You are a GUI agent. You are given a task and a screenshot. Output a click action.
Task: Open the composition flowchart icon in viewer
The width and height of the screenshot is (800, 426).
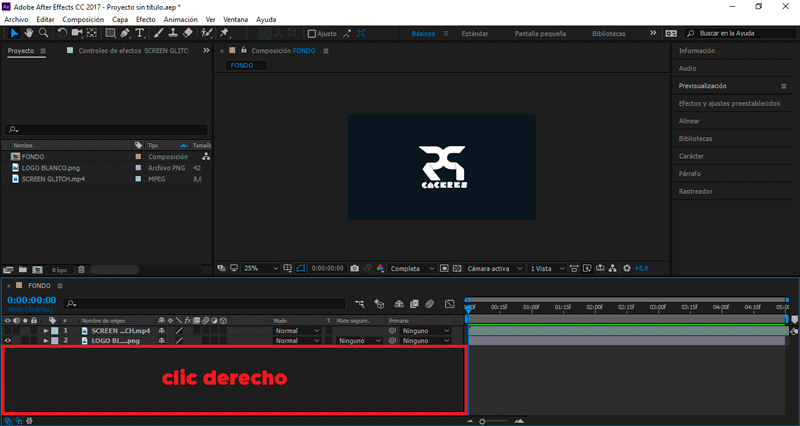613,268
